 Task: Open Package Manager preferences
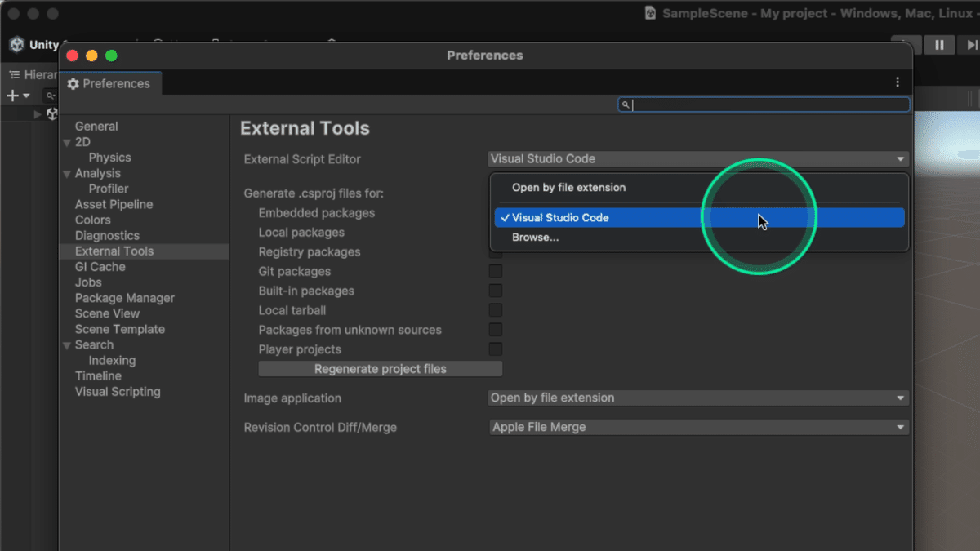tap(125, 298)
